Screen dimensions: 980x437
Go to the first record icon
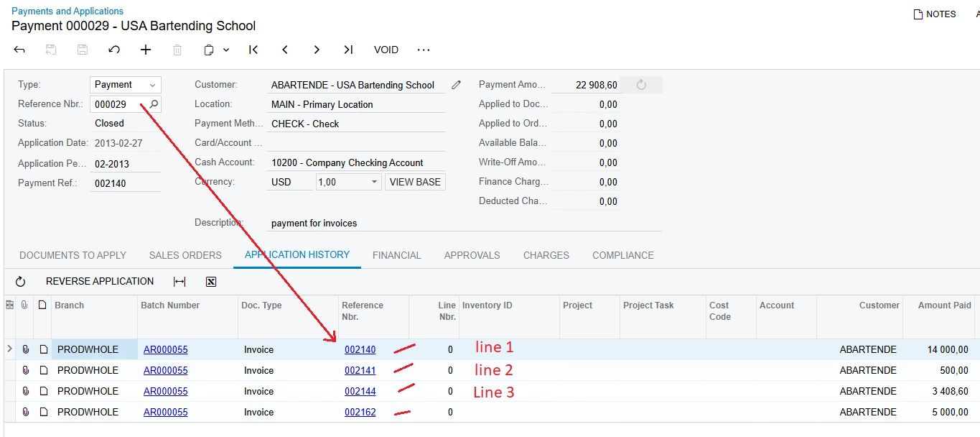pyautogui.click(x=253, y=50)
